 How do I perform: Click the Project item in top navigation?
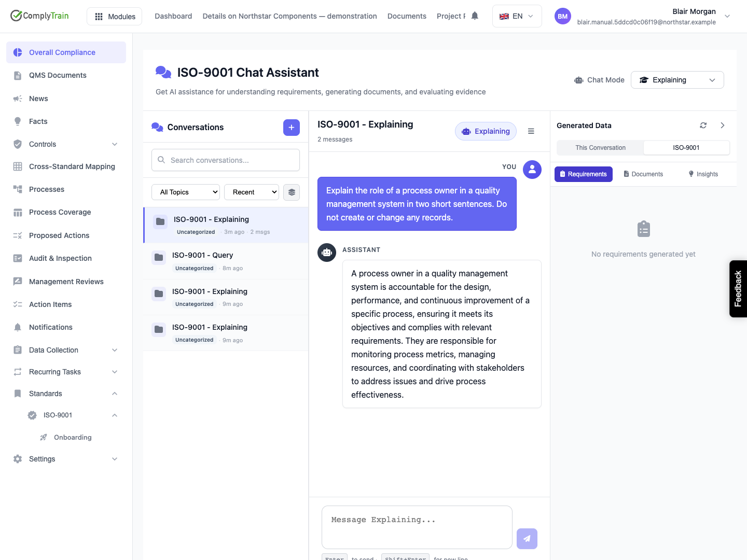tap(451, 16)
